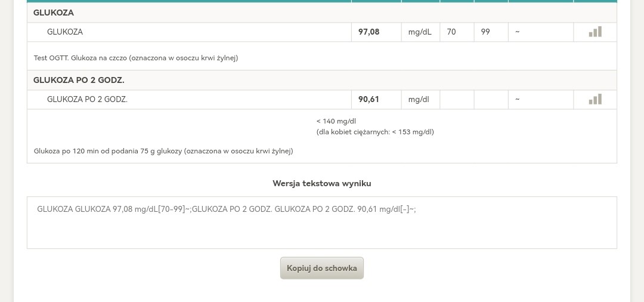
Task: Click the < 140 mg/dl reference note
Action: click(336, 121)
